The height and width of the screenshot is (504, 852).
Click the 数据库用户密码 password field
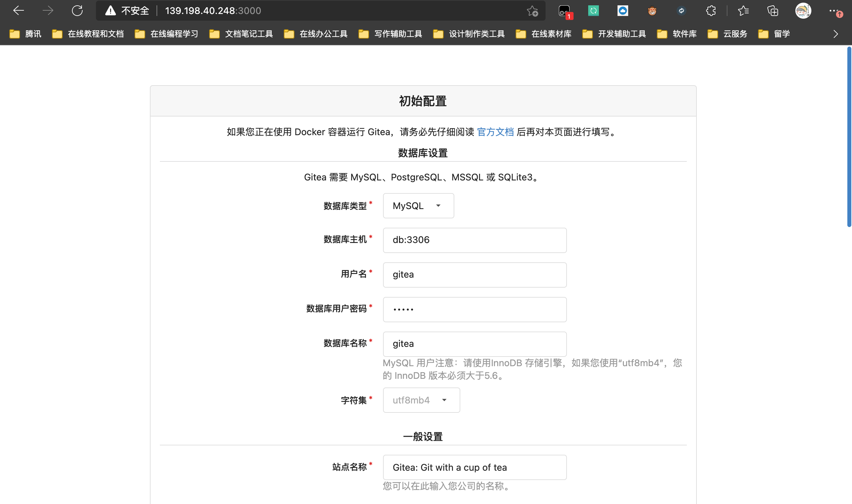pos(475,309)
